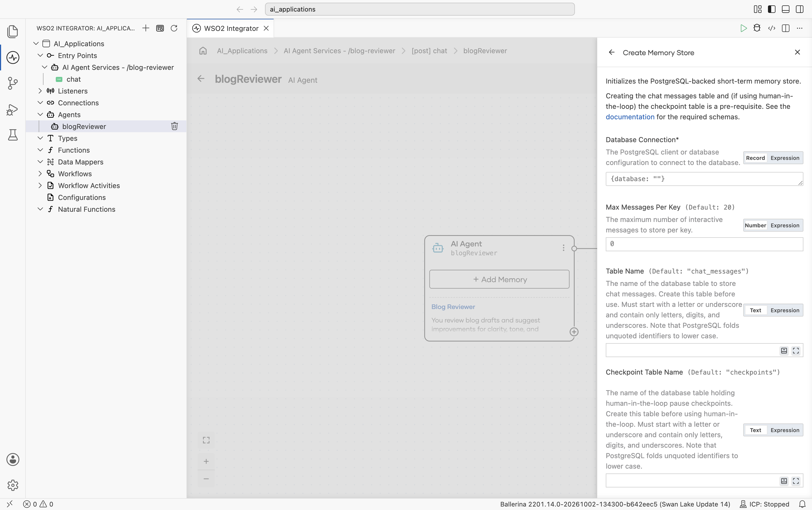The image size is (812, 510).
Task: Collapse the Agents section
Action: tap(40, 114)
